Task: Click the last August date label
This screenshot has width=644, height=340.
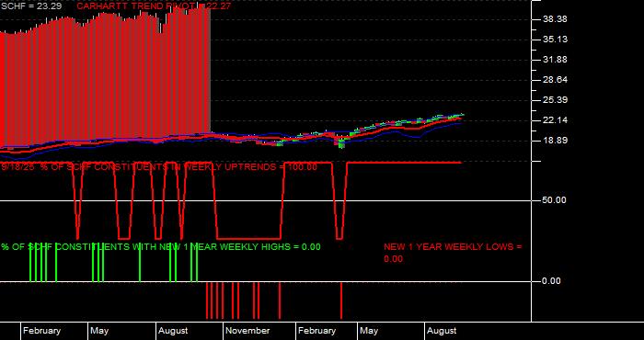Action: 442,331
